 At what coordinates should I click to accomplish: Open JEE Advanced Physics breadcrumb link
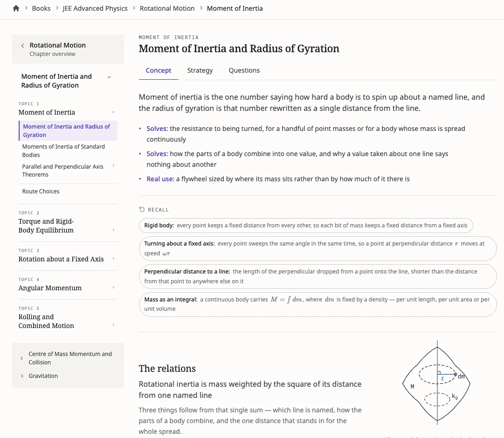(x=95, y=8)
